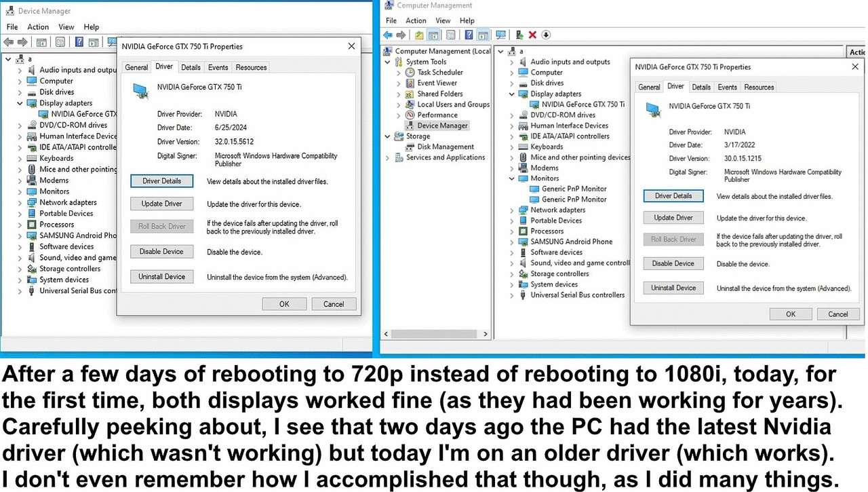Select Performance in Computer Management tree

point(437,115)
